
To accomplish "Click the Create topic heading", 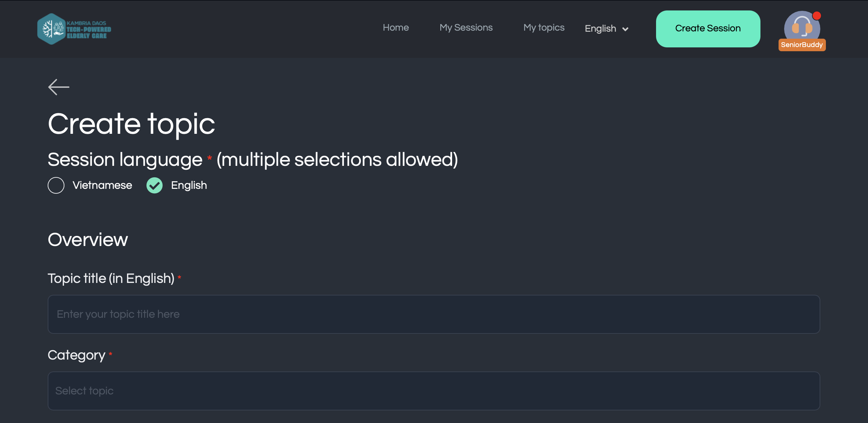I will 132,124.
